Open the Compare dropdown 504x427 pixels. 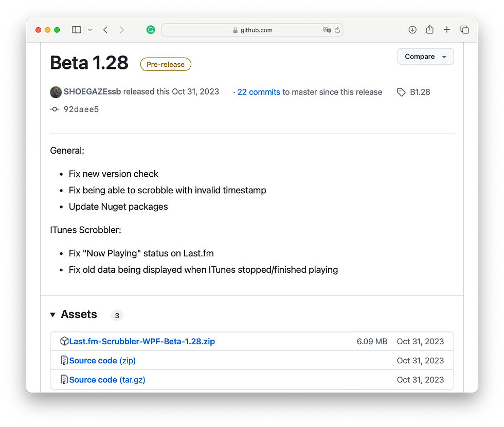pyautogui.click(x=425, y=57)
